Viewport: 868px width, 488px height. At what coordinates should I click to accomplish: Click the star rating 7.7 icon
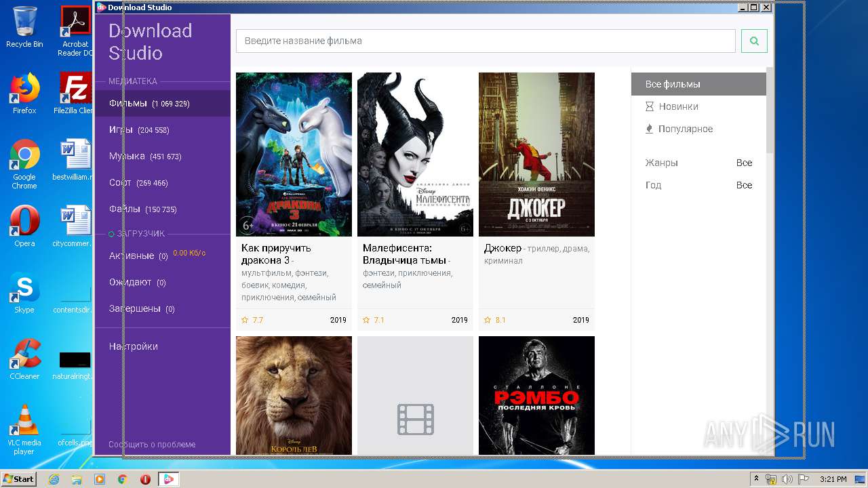(x=245, y=320)
